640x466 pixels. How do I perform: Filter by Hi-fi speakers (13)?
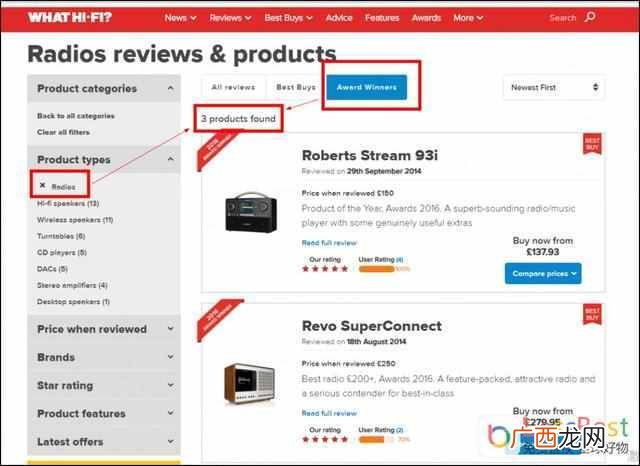point(68,203)
